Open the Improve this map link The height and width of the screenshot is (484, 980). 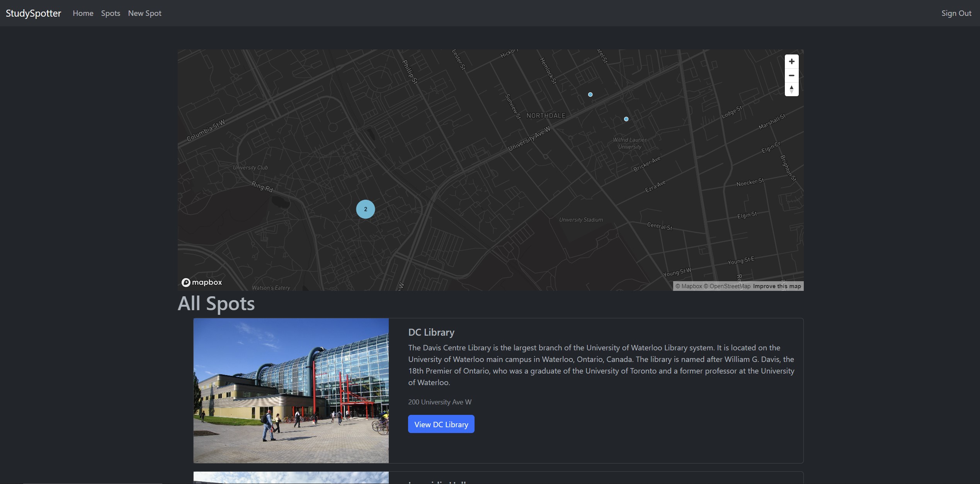tap(777, 286)
